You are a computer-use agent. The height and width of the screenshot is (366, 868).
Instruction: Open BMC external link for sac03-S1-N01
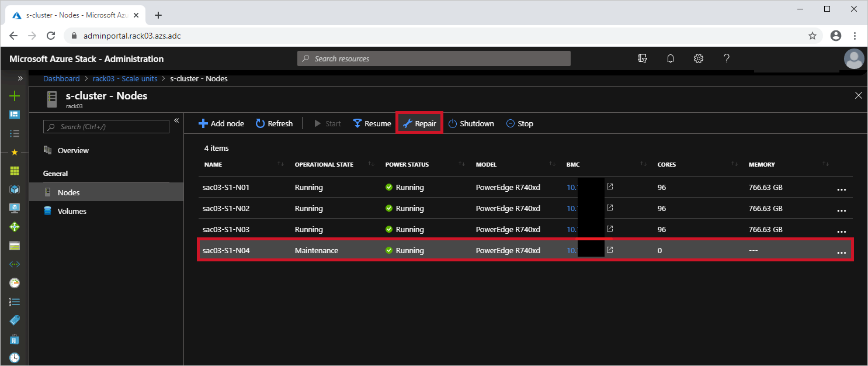610,187
